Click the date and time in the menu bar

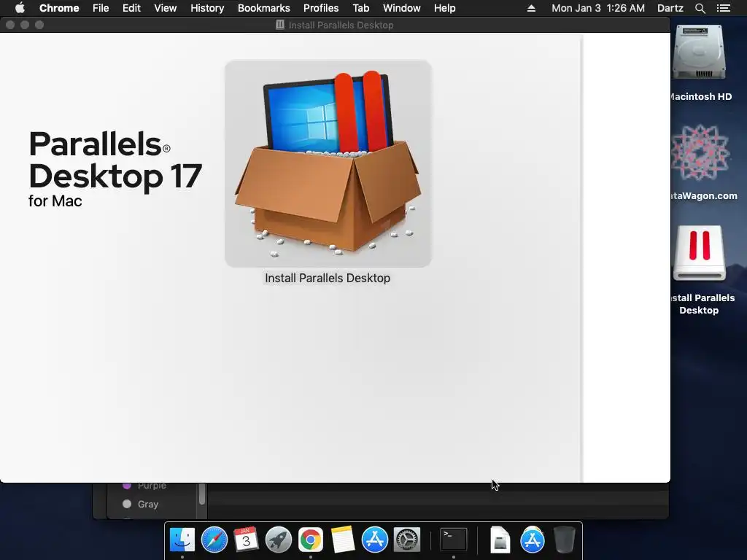[x=598, y=8]
